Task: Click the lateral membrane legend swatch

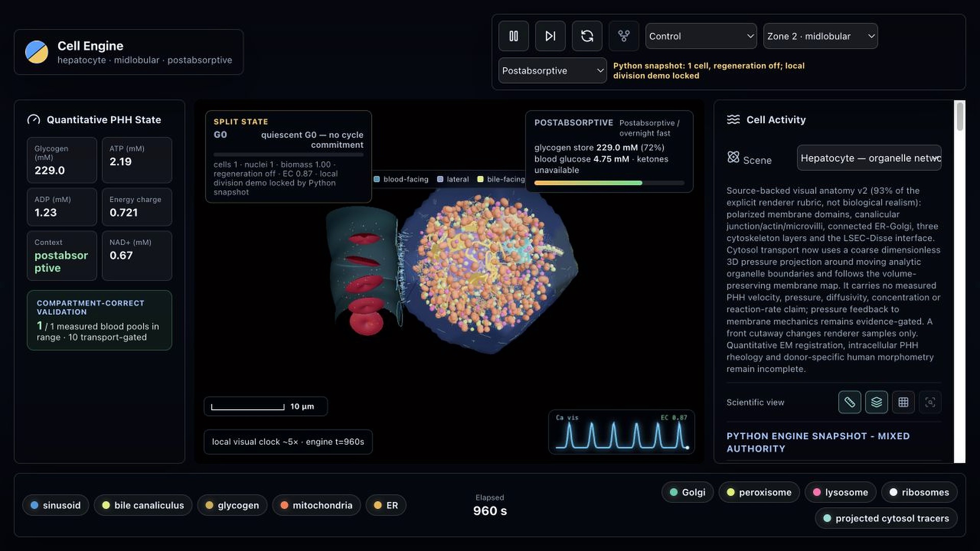Action: pos(440,179)
